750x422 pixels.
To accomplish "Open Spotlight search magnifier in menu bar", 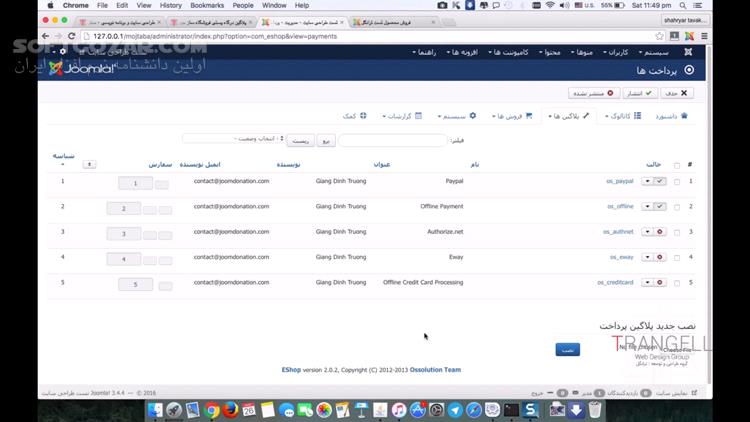I will (x=683, y=5).
